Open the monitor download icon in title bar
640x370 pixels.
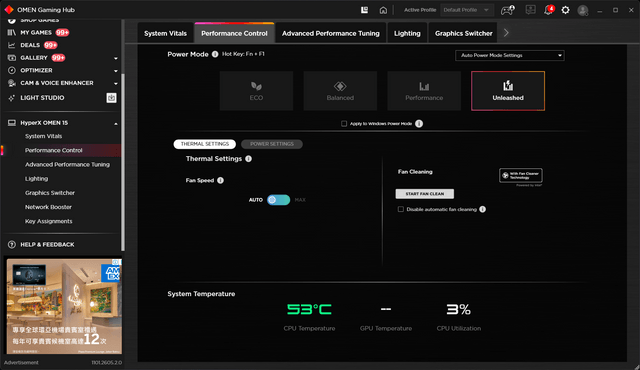[x=531, y=10]
